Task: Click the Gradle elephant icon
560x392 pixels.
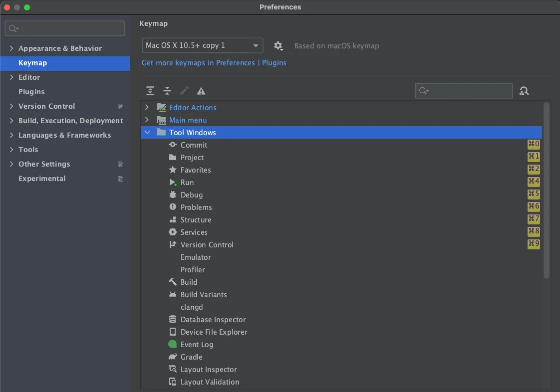Action: click(173, 357)
